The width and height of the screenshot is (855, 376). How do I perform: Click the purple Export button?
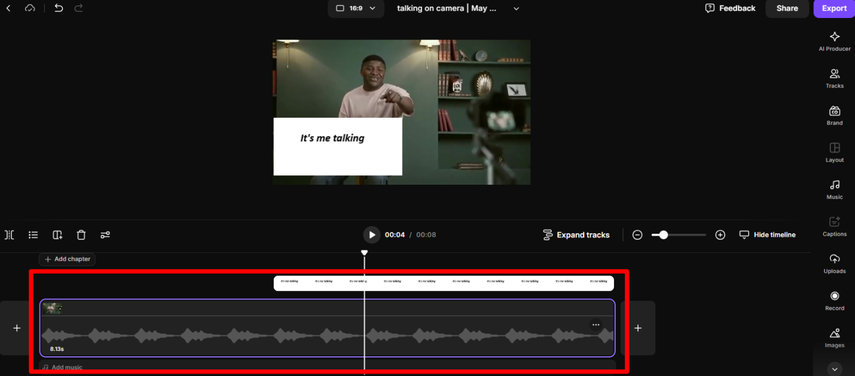pyautogui.click(x=834, y=8)
